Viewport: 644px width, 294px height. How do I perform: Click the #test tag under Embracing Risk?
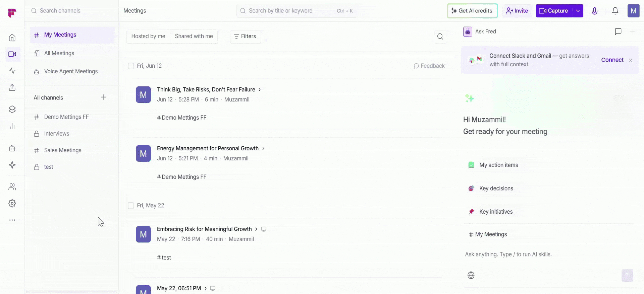164,258
